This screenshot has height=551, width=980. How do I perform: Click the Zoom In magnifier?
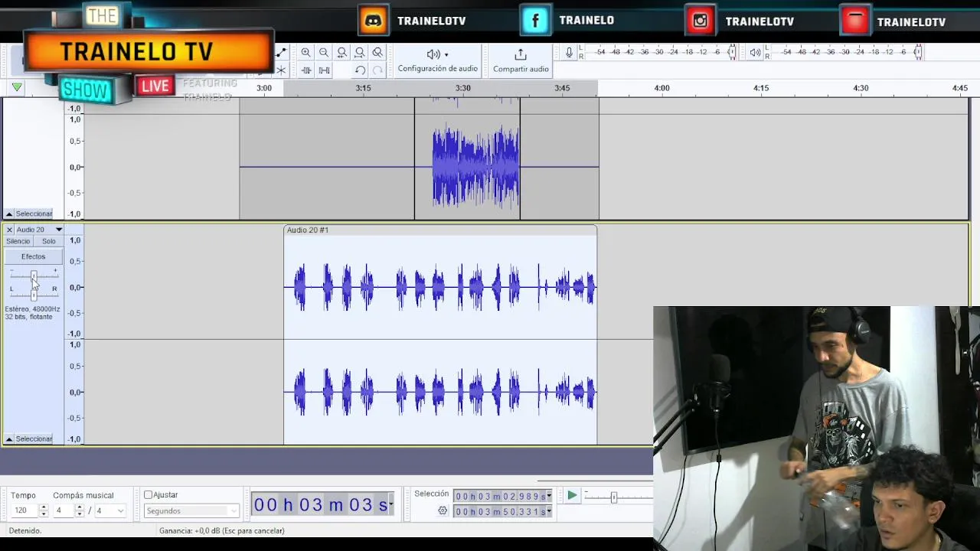pyautogui.click(x=305, y=53)
